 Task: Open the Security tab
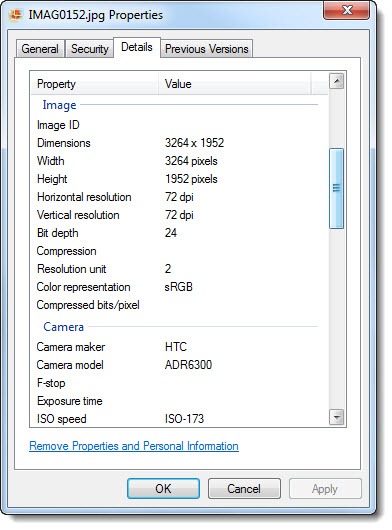tap(90, 49)
